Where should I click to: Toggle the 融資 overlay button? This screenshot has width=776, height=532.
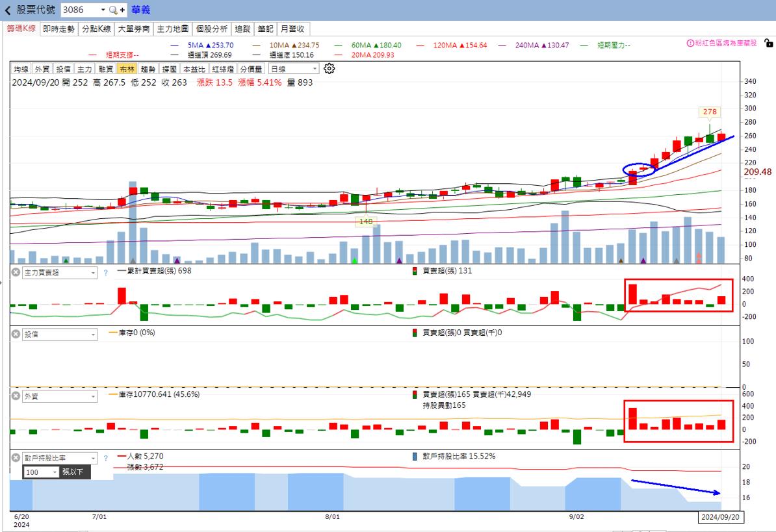tap(106, 69)
